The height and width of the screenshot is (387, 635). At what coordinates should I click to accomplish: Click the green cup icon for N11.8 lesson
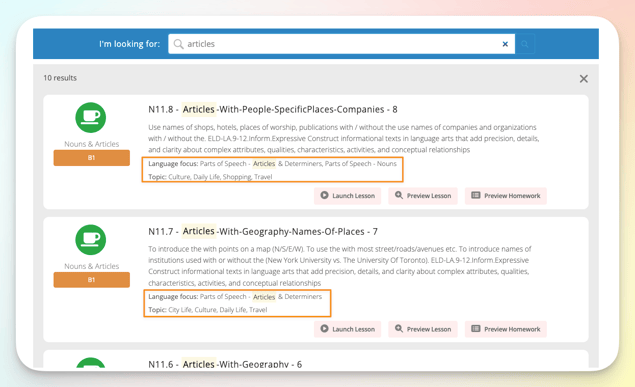91,117
